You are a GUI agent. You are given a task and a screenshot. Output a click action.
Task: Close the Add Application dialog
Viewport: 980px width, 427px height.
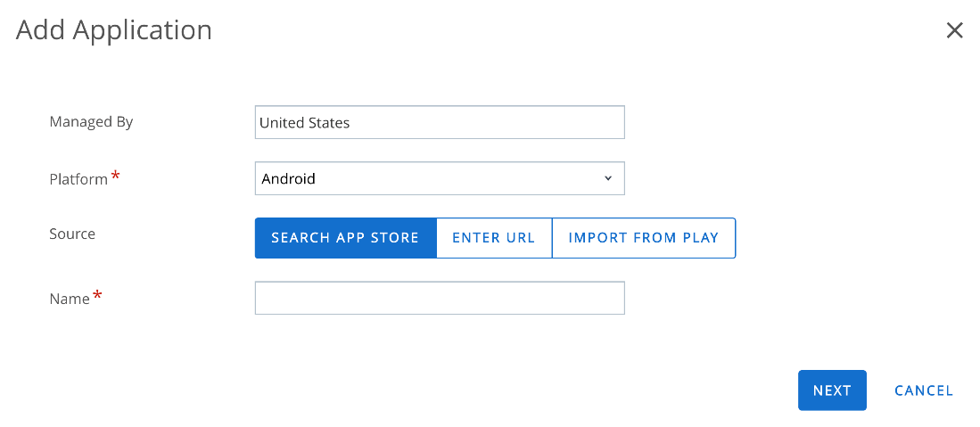[x=954, y=30]
